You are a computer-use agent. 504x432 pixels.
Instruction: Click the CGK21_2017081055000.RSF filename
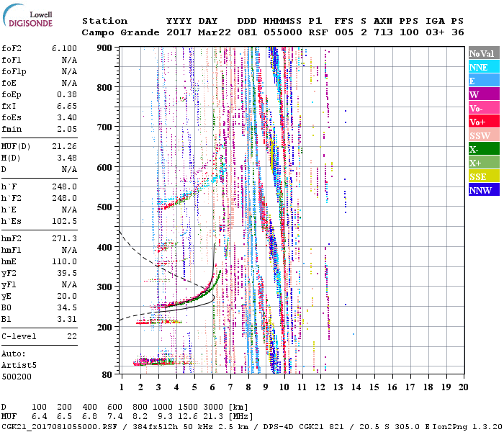tap(59, 427)
